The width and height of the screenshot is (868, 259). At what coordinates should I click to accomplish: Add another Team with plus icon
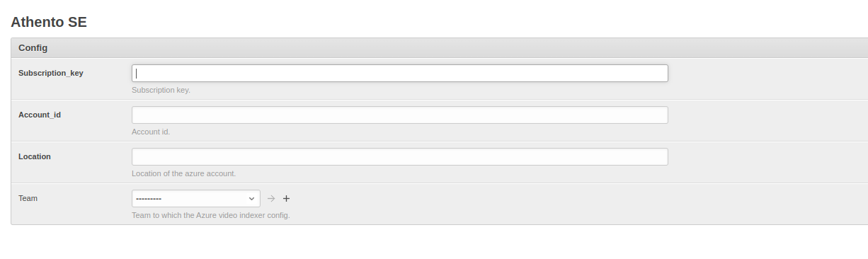tap(286, 199)
